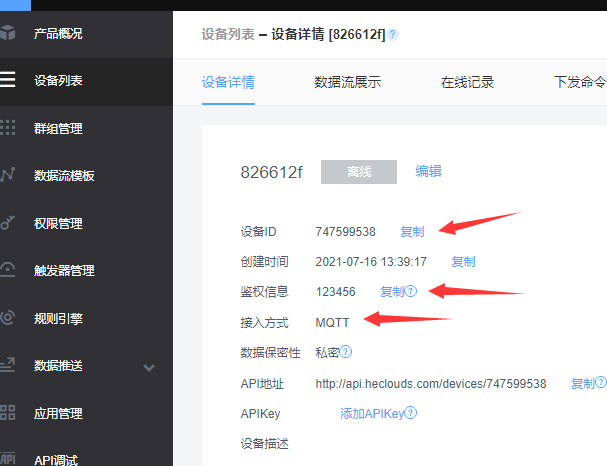Click access method value MQTT
Viewport: 607px width, 466px height.
pyautogui.click(x=332, y=322)
